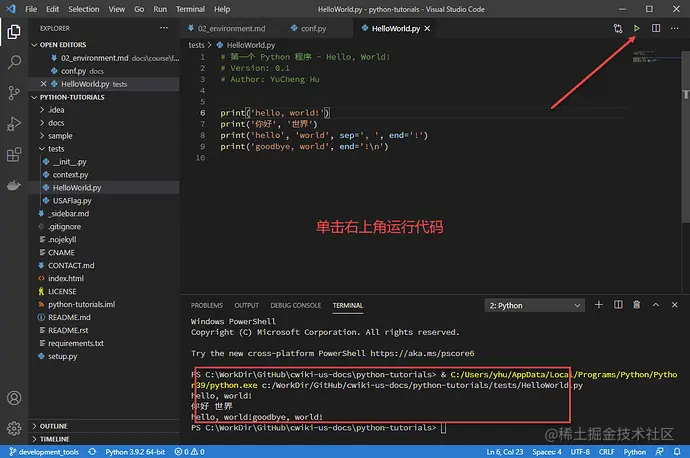Open the File menu

coord(31,9)
